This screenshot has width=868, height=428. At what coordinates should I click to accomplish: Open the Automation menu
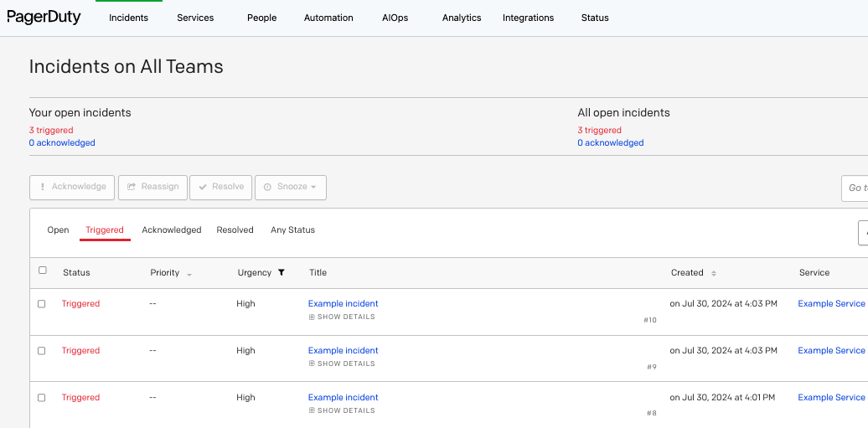click(x=328, y=18)
